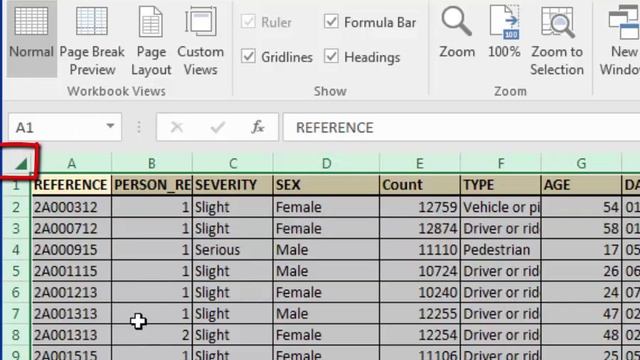This screenshot has height=360, width=640.
Task: Select row 4 header
Action: coord(16,249)
